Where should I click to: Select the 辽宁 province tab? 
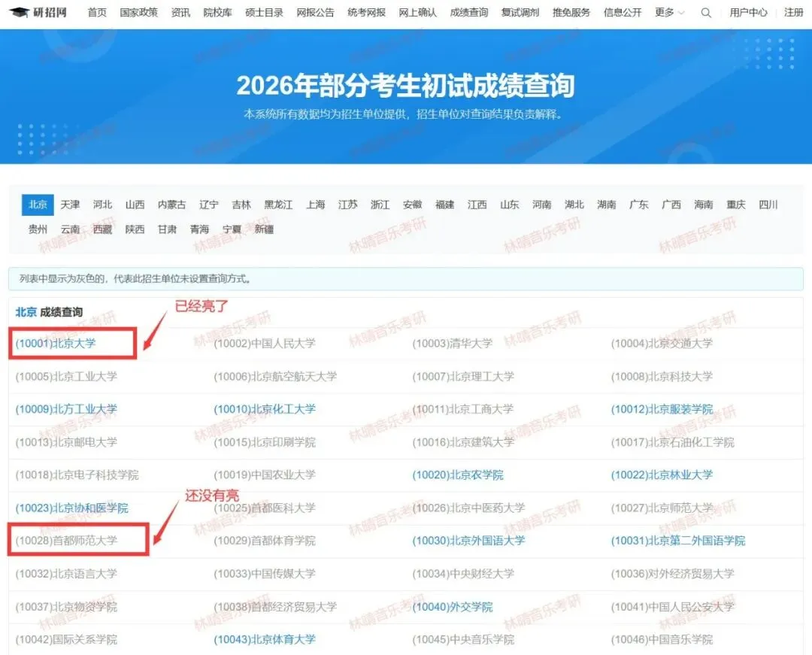209,205
